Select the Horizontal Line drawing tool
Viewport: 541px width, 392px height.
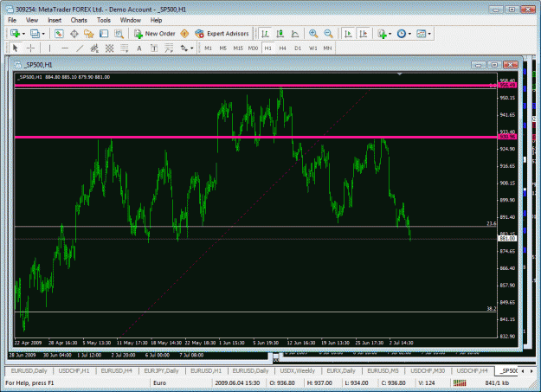(65, 48)
